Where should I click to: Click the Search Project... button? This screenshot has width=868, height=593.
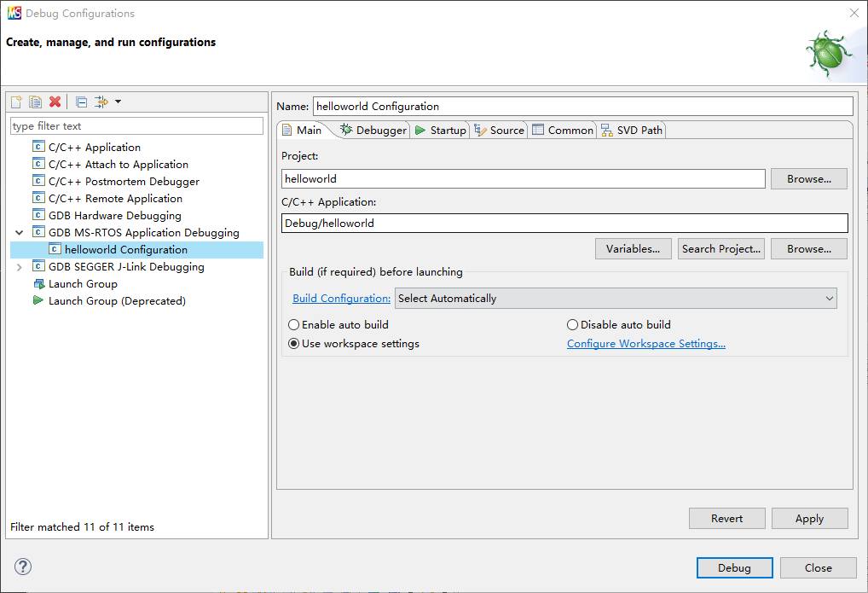(x=720, y=249)
